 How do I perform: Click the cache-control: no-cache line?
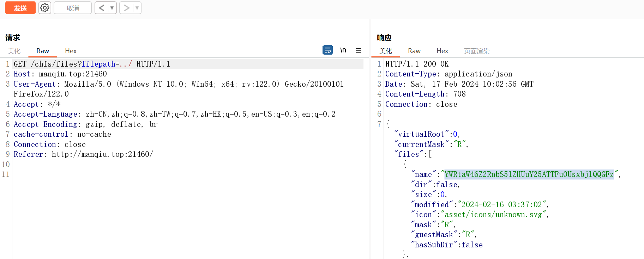[62, 134]
